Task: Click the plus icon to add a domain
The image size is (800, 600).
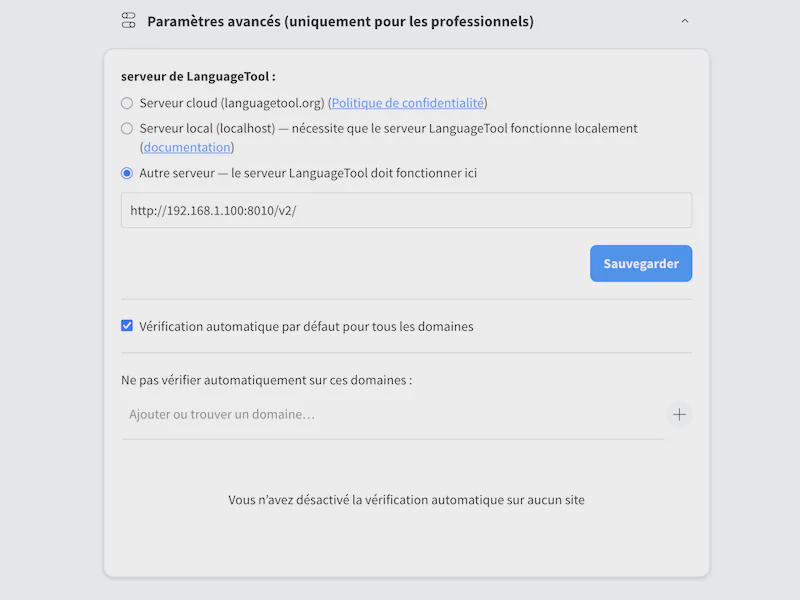Action: pyautogui.click(x=679, y=414)
